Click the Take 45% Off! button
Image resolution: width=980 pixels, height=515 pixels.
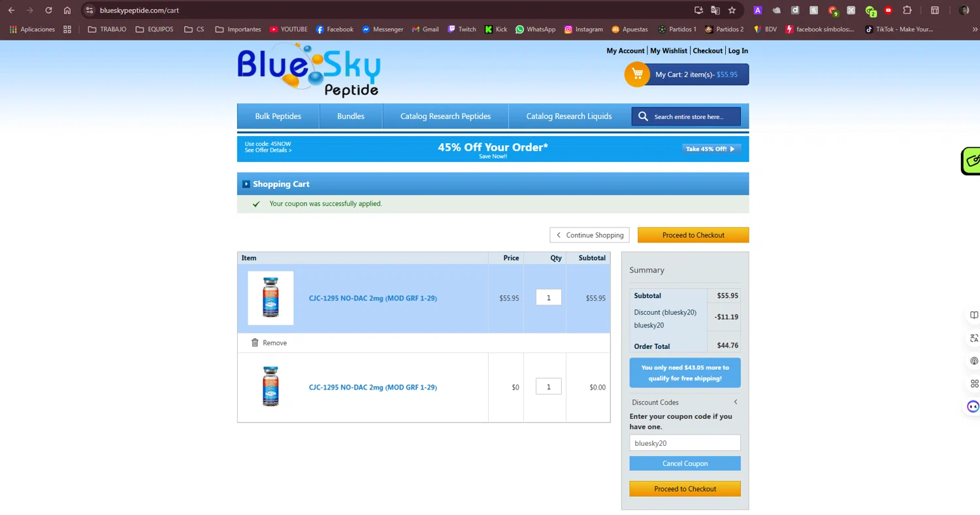711,149
